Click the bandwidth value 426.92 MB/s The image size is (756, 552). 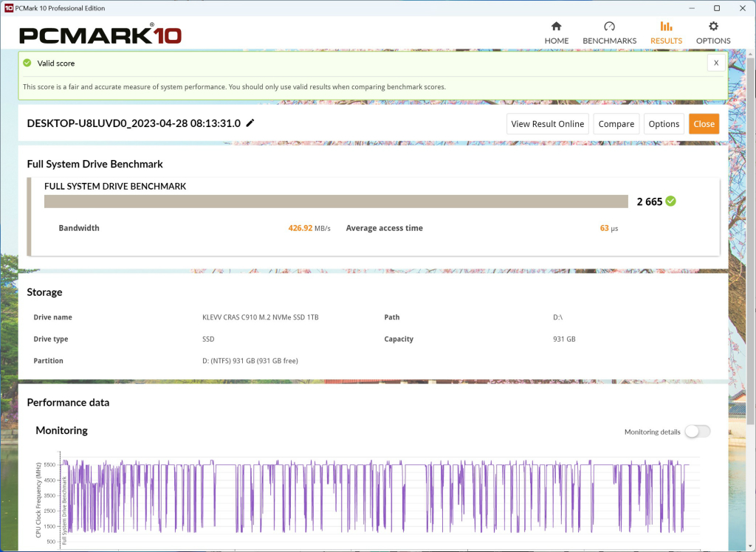309,228
